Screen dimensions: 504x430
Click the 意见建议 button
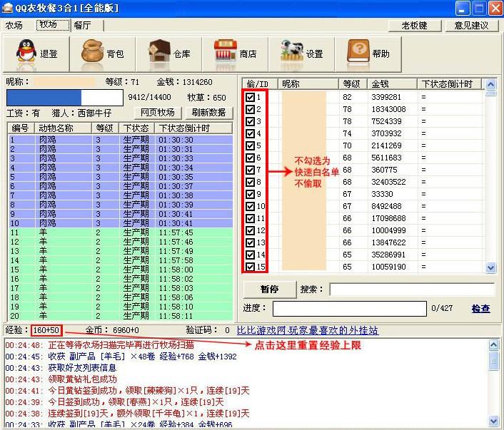tap(472, 26)
